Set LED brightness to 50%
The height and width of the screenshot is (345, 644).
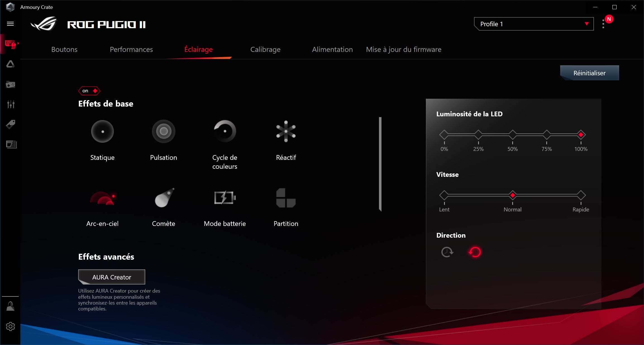tap(512, 135)
